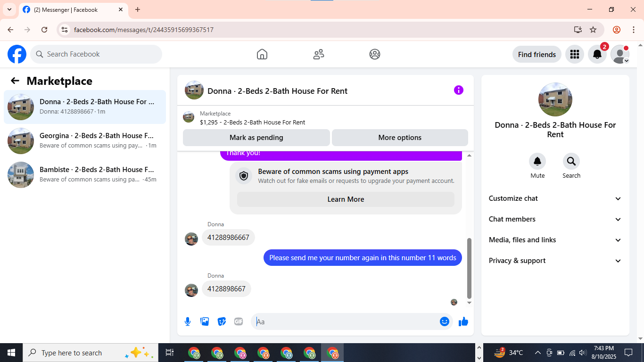Click the chat scroll down arrow
Image resolution: width=644 pixels, height=362 pixels.
(x=469, y=303)
